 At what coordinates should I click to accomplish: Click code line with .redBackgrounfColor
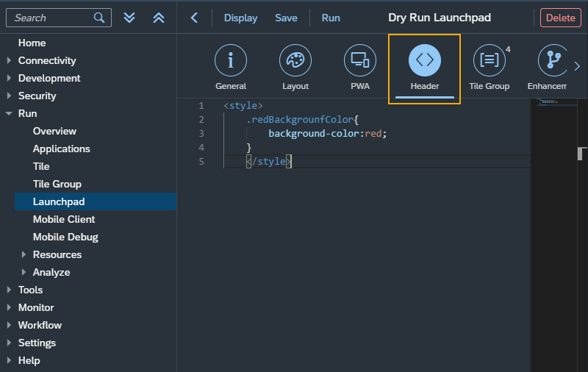(x=302, y=120)
